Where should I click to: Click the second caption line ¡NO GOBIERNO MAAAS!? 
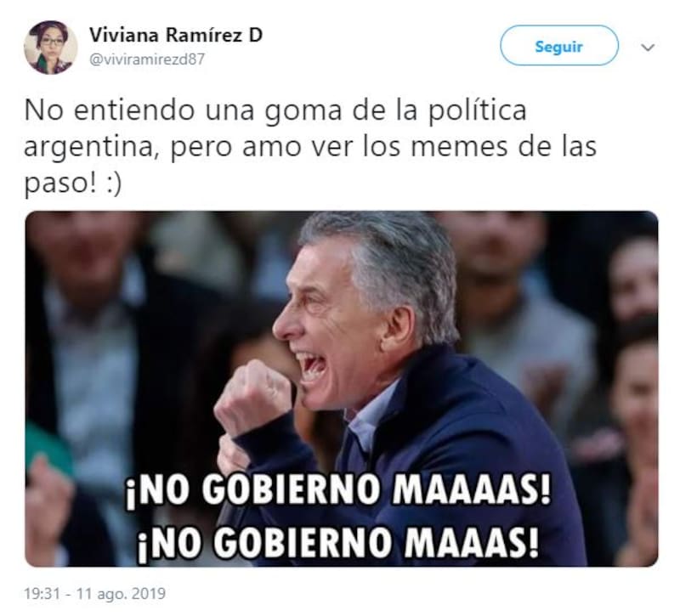click(338, 542)
